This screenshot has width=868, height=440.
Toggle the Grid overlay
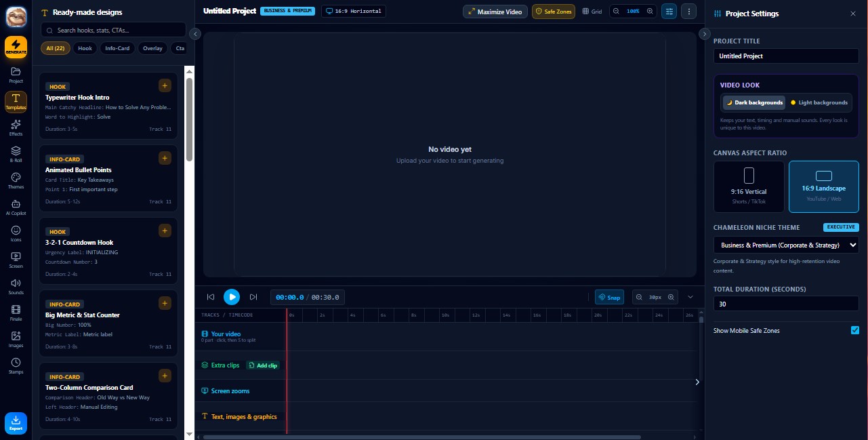pyautogui.click(x=592, y=12)
